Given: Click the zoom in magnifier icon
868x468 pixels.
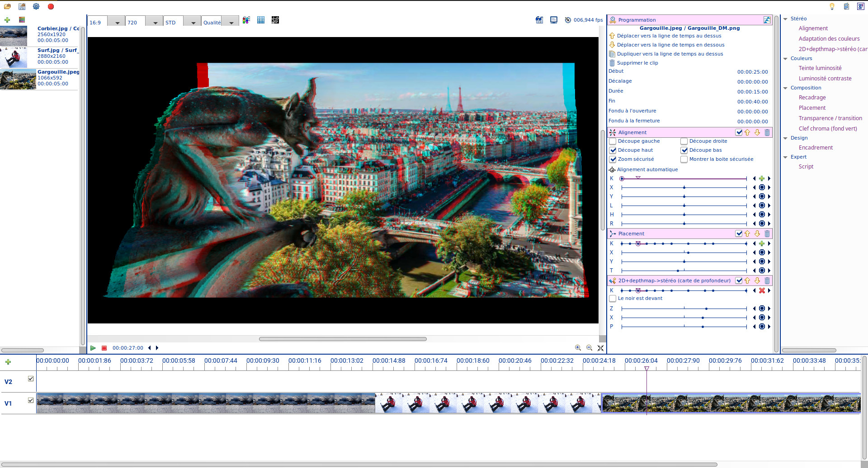Looking at the screenshot, I should pyautogui.click(x=578, y=348).
